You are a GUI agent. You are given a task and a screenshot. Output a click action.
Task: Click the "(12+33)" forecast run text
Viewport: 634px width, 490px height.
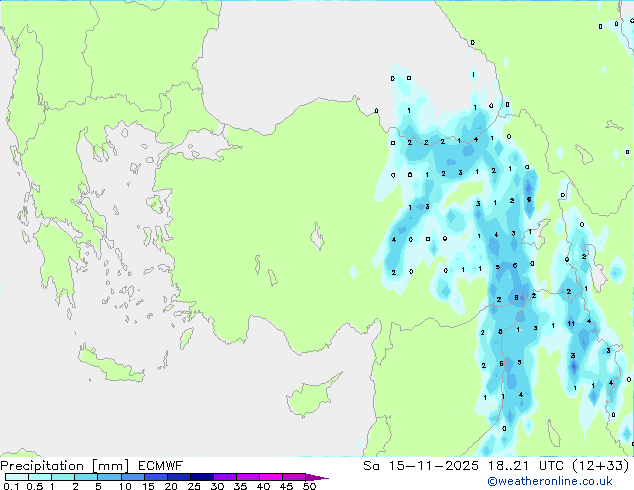pyautogui.click(x=601, y=466)
